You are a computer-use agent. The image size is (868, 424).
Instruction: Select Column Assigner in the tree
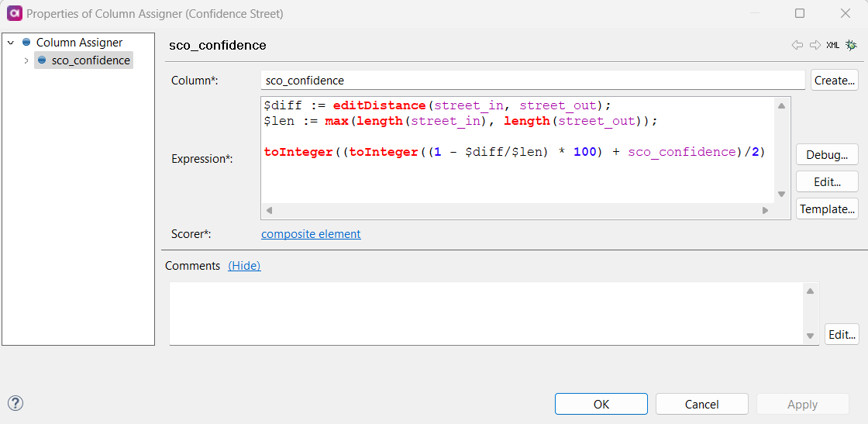point(79,43)
